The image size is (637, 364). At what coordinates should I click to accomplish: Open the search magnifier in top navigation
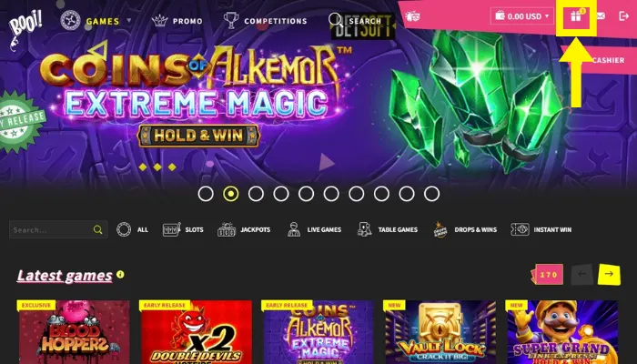[336, 20]
